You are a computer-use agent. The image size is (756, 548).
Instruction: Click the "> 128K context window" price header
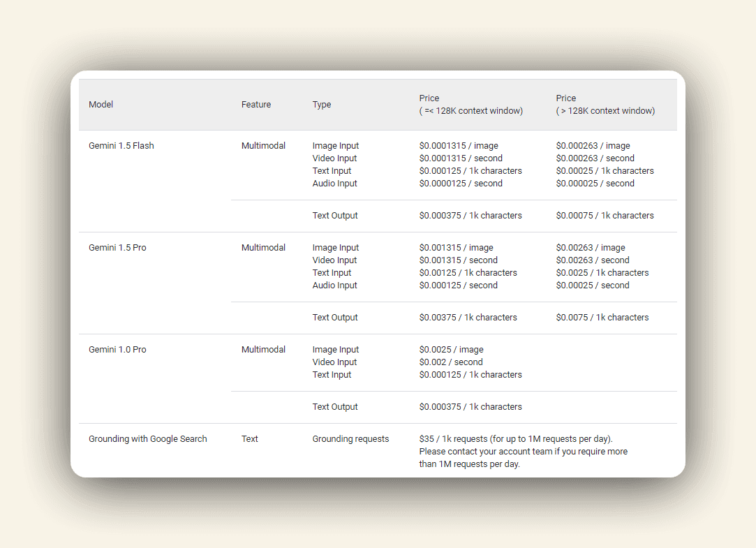click(605, 105)
